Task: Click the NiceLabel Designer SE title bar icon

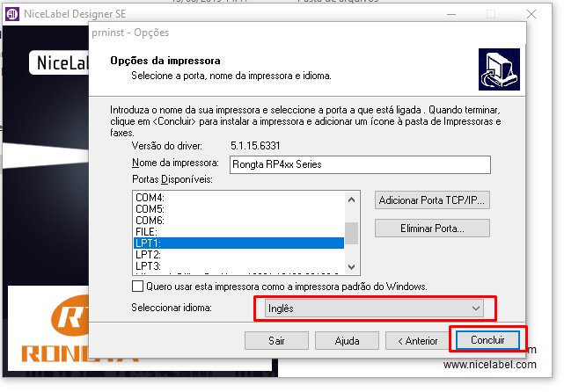Action: click(x=12, y=14)
